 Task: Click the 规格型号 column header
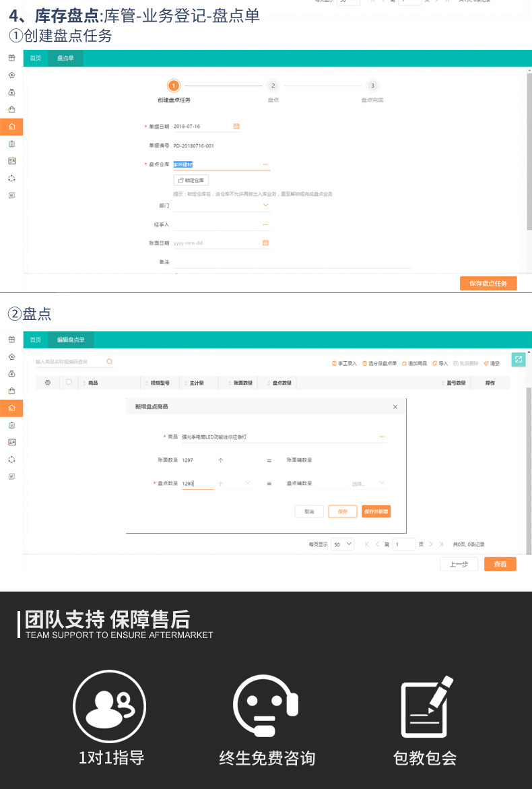160,383
